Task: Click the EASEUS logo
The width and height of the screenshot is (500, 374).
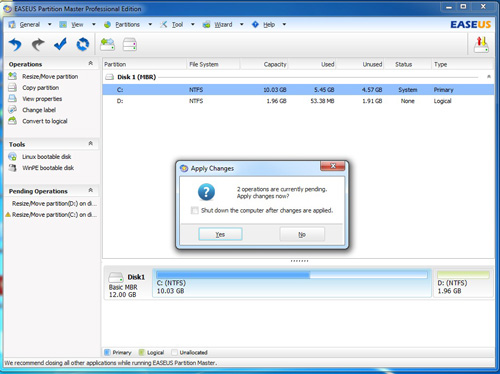Action: (x=470, y=25)
